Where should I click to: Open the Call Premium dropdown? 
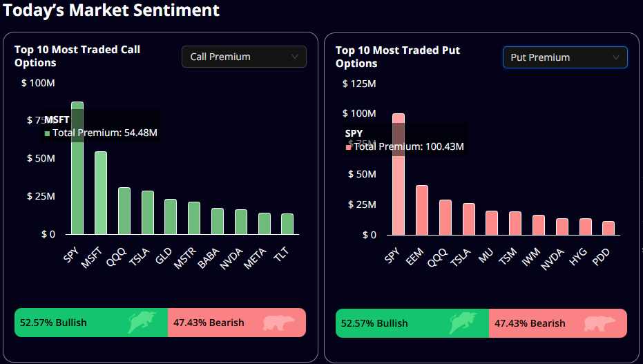coord(244,57)
